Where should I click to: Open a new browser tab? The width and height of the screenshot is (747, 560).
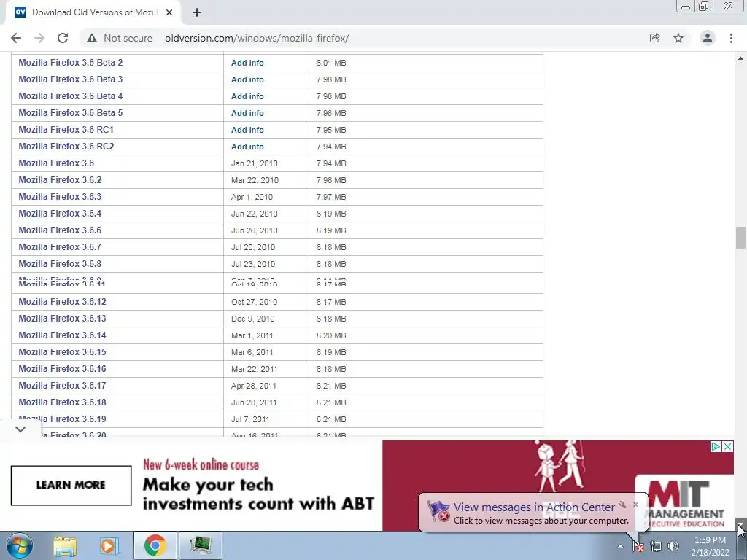pos(197,12)
